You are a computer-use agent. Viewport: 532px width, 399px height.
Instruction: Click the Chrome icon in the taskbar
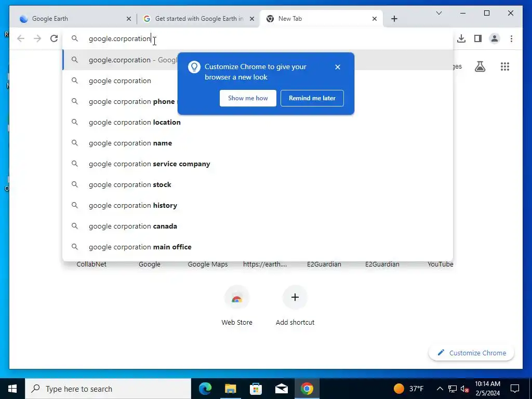(x=307, y=389)
